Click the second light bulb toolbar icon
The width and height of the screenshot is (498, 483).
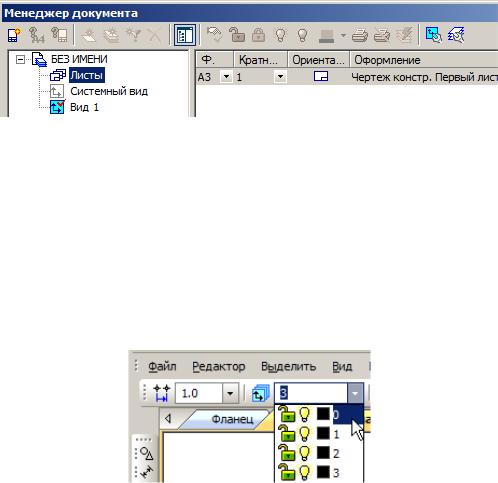(x=302, y=35)
